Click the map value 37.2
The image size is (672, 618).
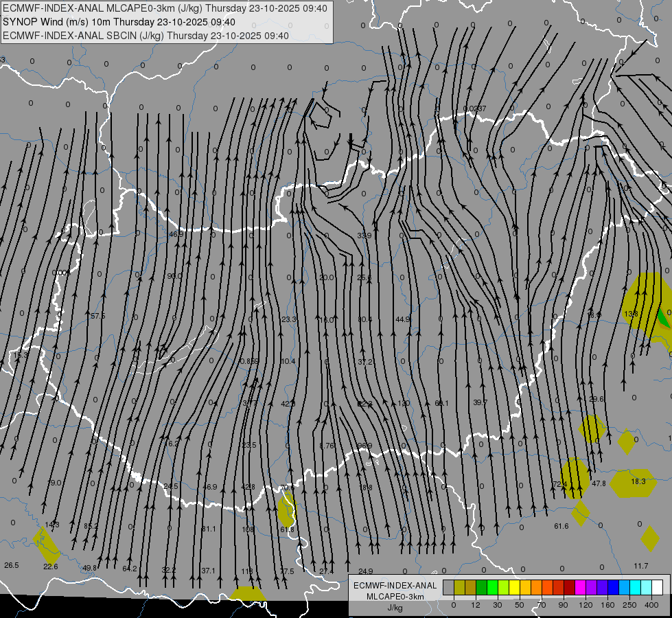click(365, 362)
